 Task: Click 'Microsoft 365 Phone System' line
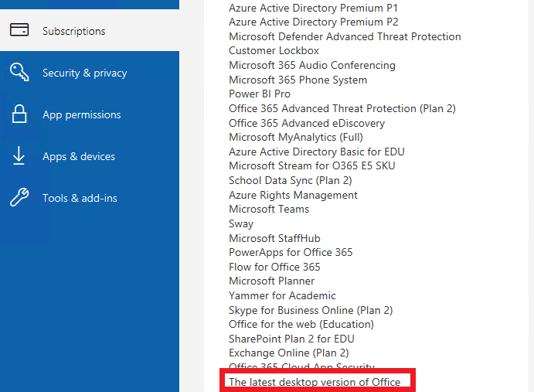point(298,80)
